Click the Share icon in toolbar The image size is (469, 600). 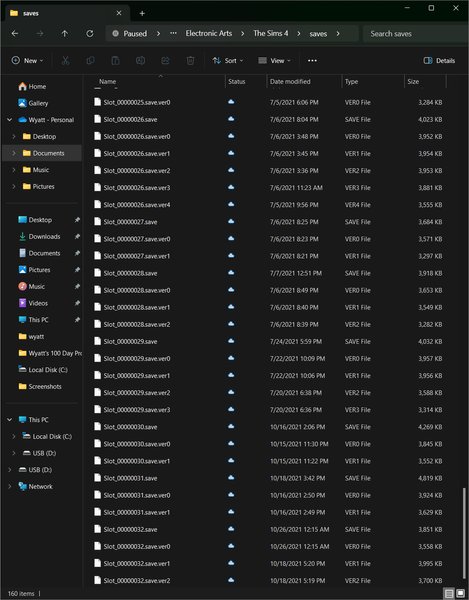tap(165, 60)
